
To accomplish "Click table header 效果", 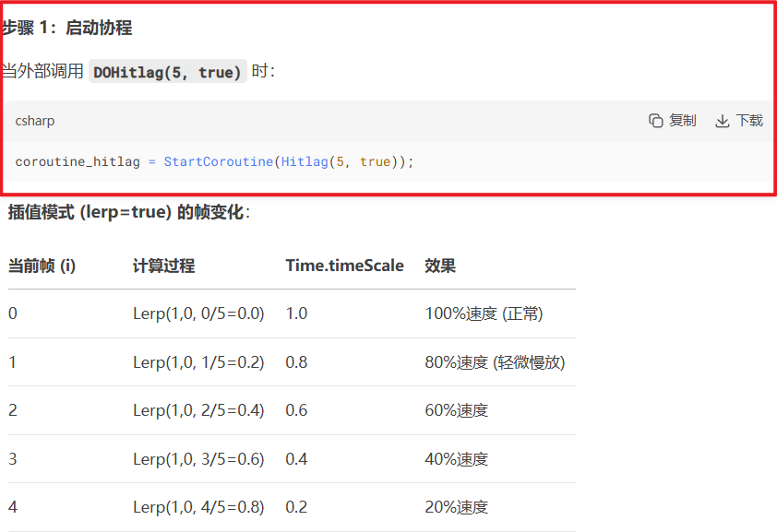I will (x=440, y=266).
